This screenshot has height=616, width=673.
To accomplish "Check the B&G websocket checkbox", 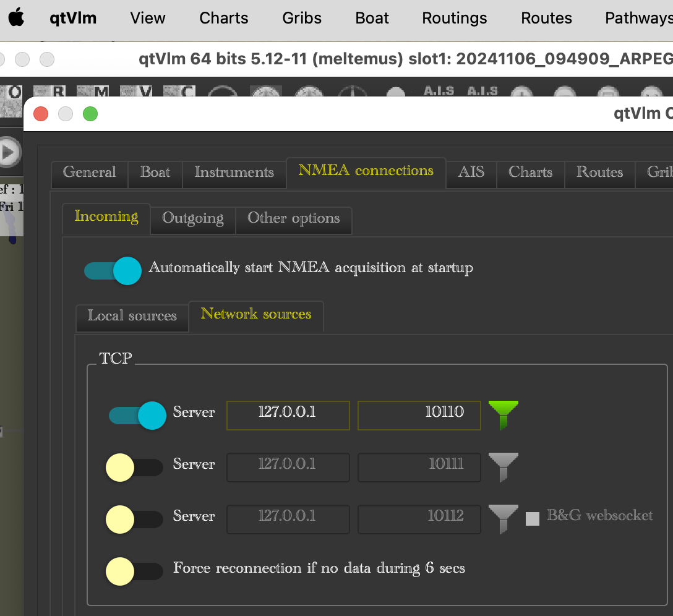I will pos(532,519).
